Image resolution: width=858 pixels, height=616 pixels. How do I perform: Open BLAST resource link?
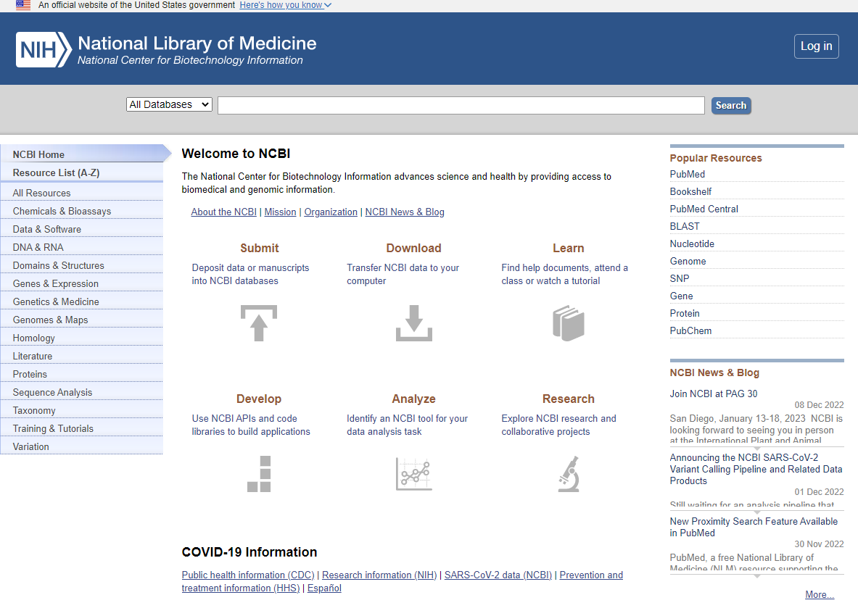coord(685,226)
